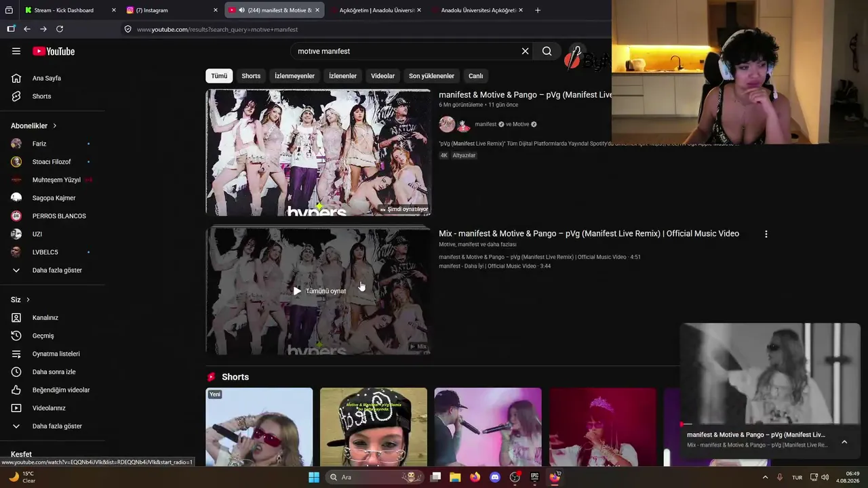The image size is (868, 488).
Task: Open the first pVg Manifest Live Remix thumbnail
Action: 318,152
